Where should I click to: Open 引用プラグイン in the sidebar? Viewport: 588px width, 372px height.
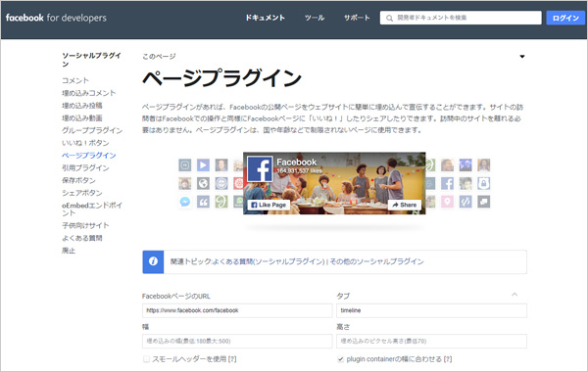tap(85, 167)
